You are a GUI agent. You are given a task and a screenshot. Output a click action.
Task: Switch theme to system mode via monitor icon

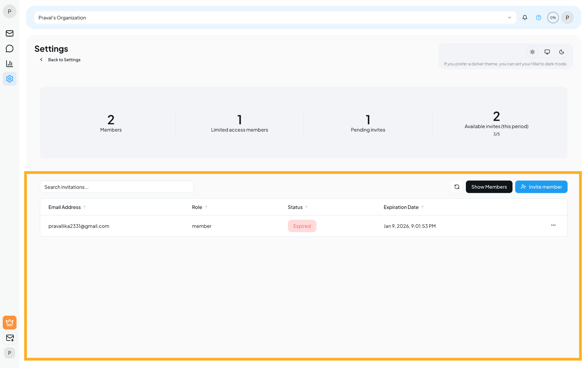pyautogui.click(x=547, y=52)
